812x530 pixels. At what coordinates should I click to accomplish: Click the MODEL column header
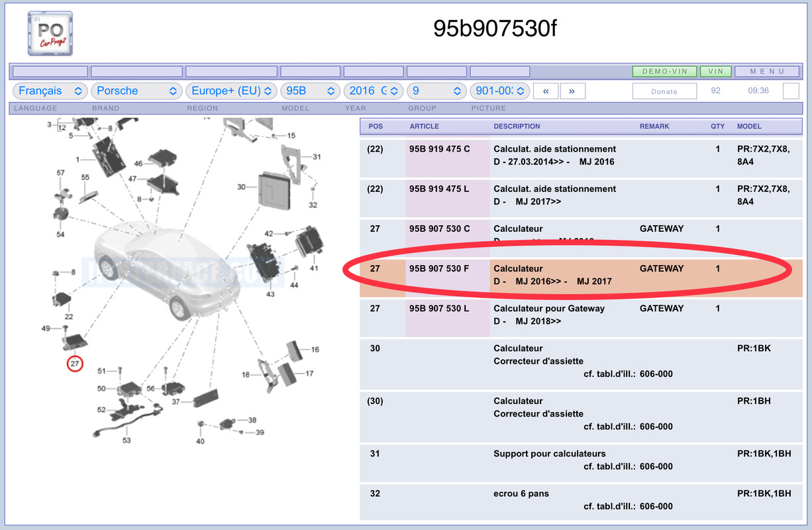[749, 126]
